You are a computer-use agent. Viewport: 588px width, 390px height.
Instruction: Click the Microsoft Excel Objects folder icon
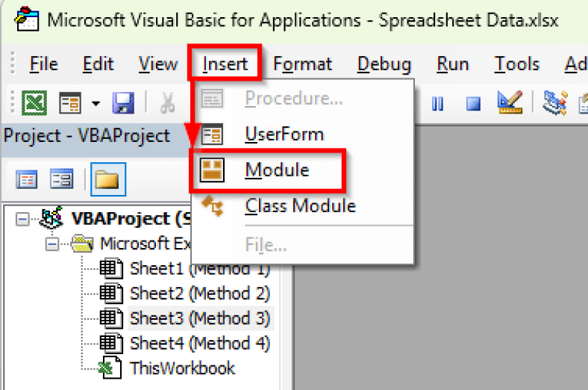coord(82,244)
